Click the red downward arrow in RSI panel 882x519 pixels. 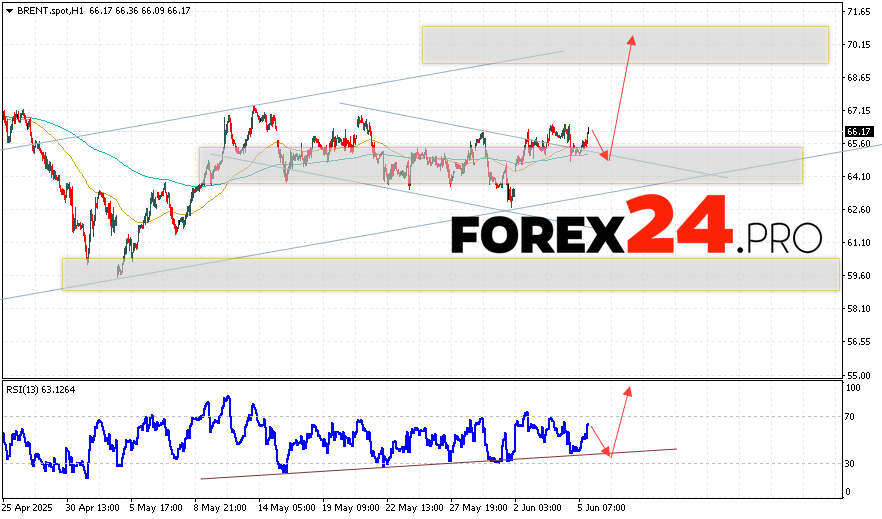click(606, 451)
